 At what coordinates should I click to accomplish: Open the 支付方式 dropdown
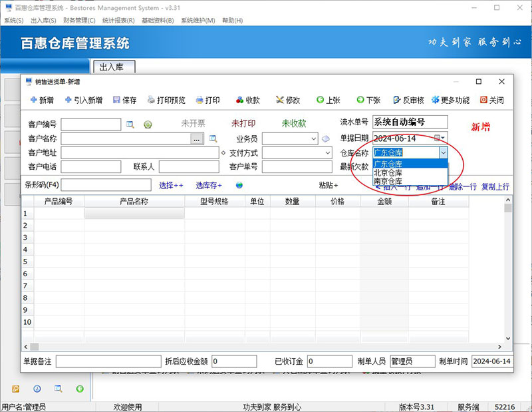[327, 153]
